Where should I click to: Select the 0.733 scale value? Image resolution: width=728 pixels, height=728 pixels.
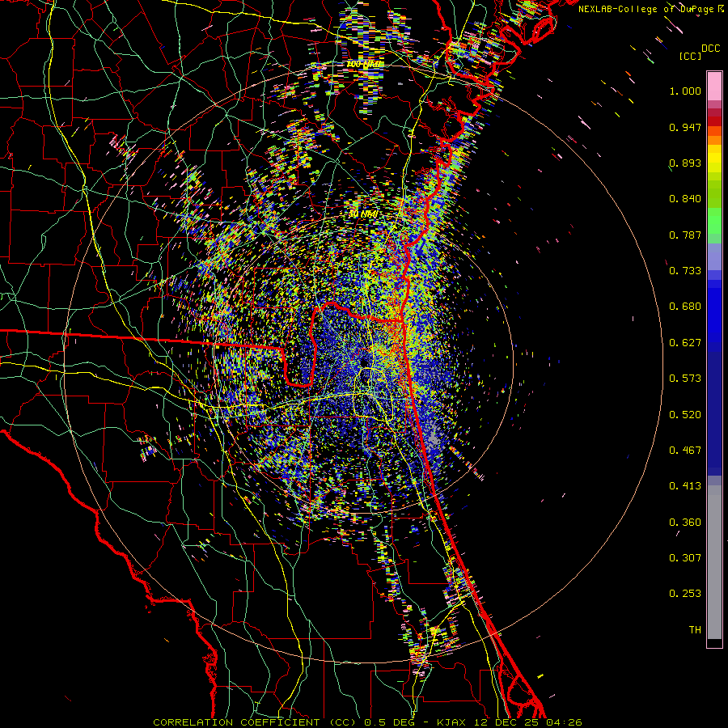click(x=685, y=271)
